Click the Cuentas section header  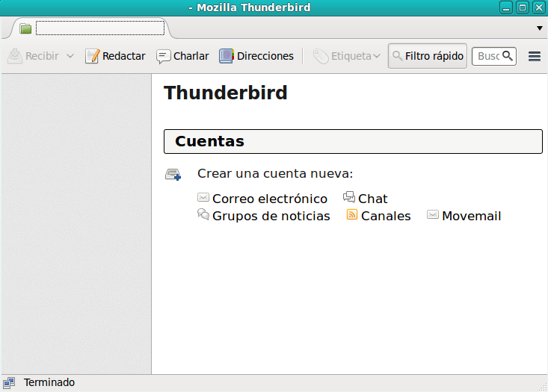tap(353, 141)
